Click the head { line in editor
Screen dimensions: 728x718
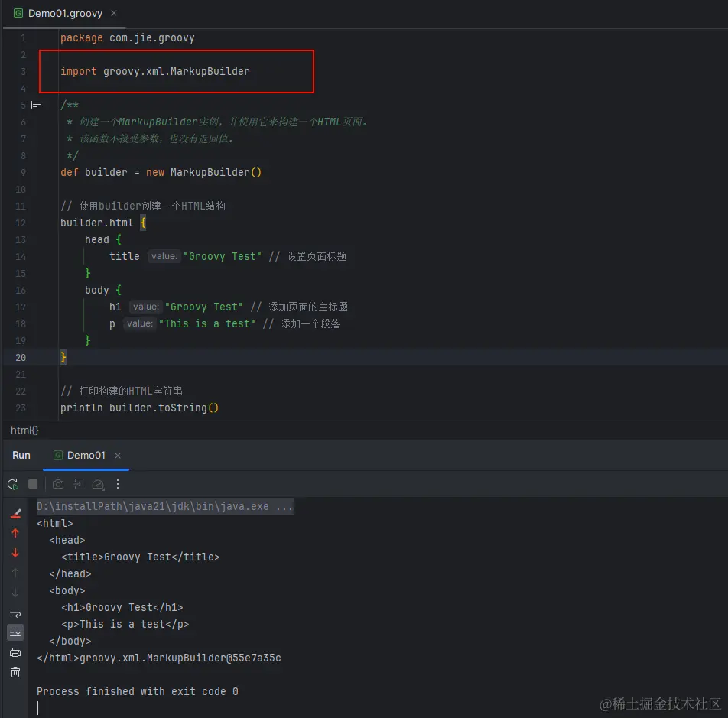pyautogui.click(x=102, y=239)
